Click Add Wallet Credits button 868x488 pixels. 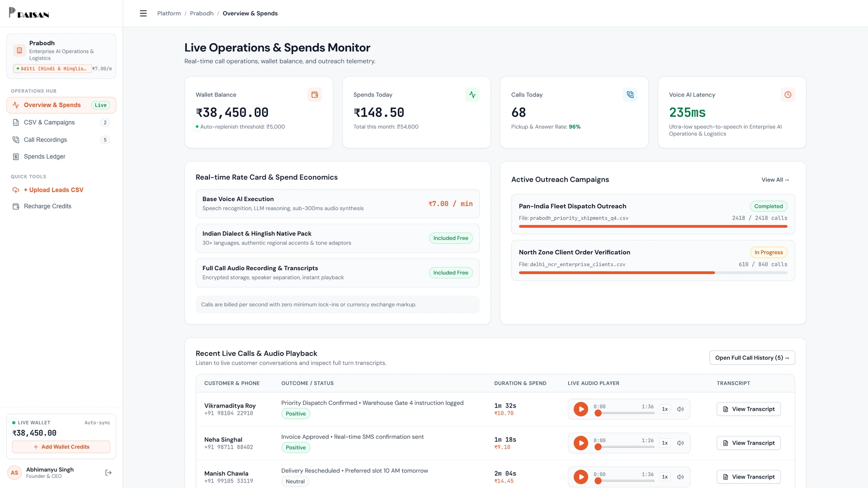pyautogui.click(x=61, y=447)
